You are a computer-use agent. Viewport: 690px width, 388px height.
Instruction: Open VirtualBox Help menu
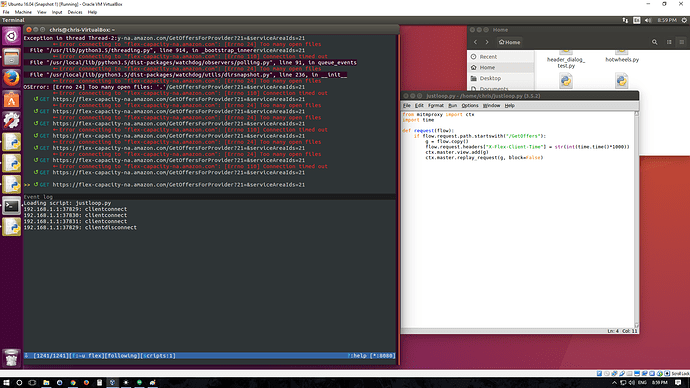pos(92,12)
